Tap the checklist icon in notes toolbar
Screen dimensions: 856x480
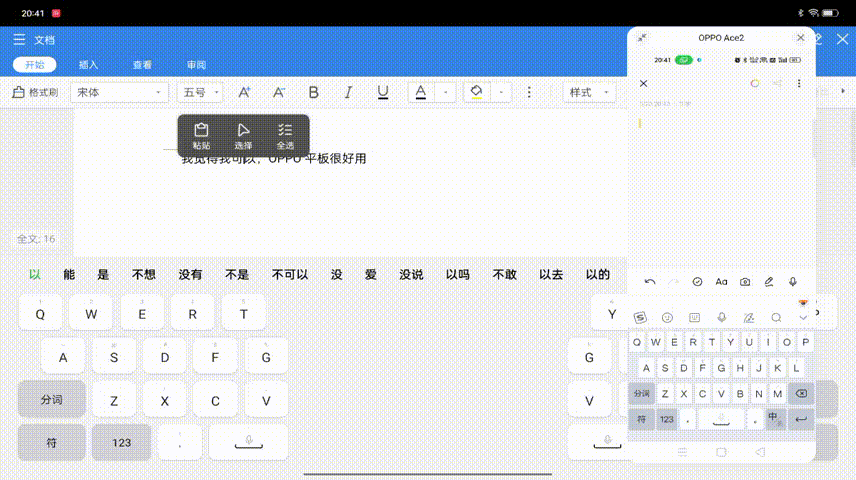pos(698,282)
